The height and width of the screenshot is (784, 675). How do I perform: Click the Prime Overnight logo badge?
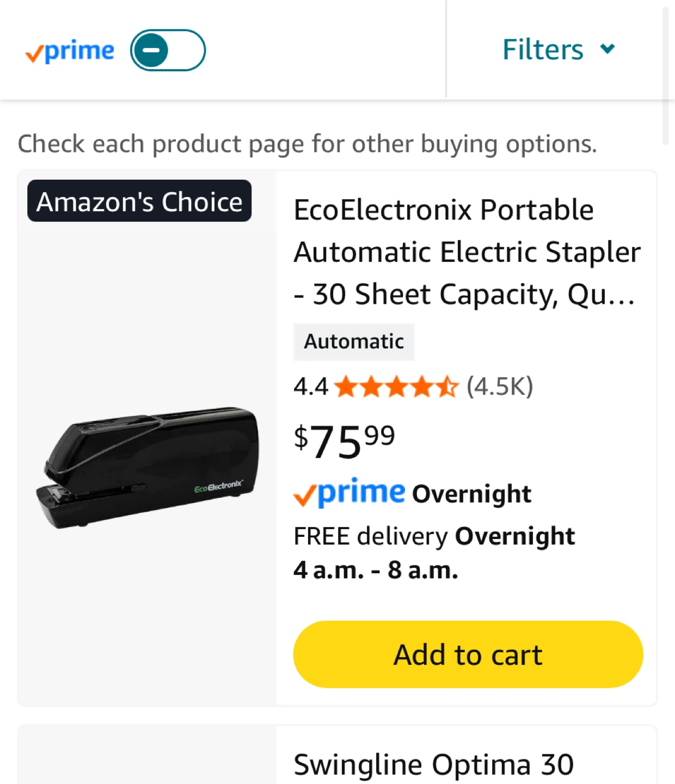tap(349, 493)
